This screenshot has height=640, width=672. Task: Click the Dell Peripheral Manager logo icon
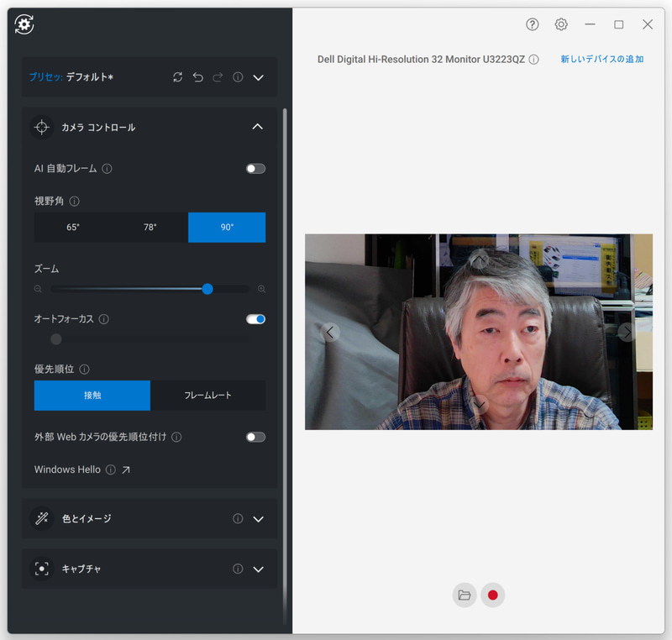[x=24, y=24]
